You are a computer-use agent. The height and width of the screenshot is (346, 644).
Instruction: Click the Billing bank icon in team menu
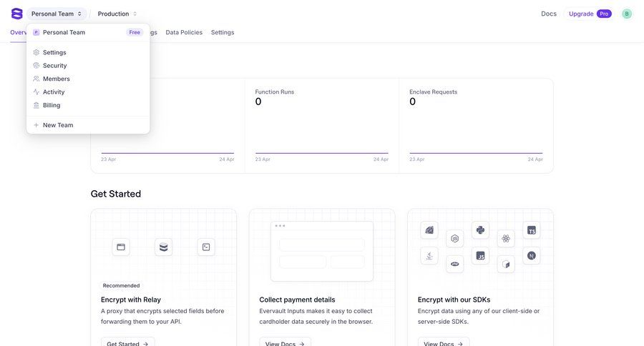pos(36,105)
